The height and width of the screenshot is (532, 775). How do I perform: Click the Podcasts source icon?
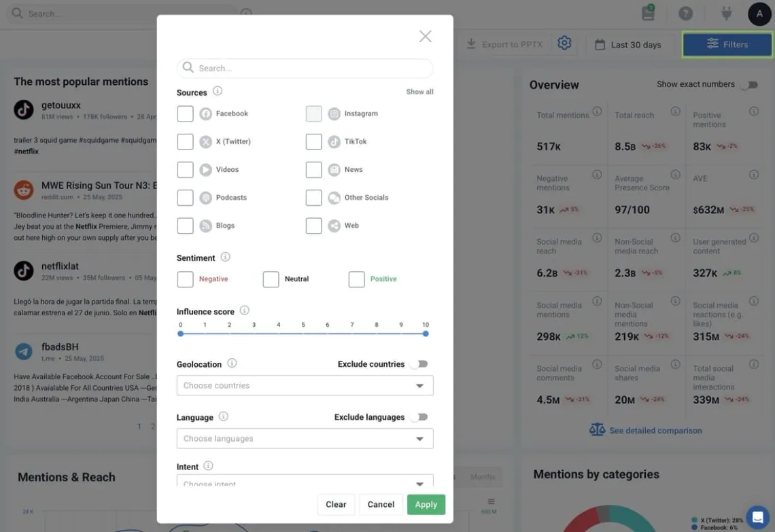(x=205, y=198)
